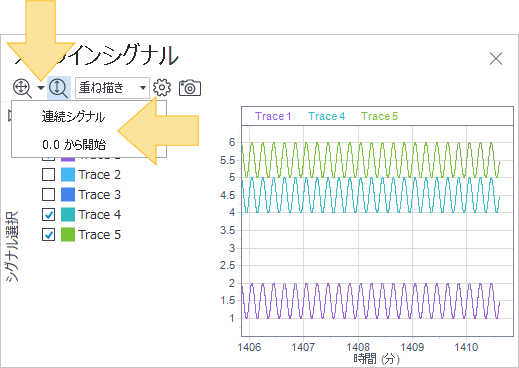
Task: Close the inline signal panel
Action: (496, 59)
